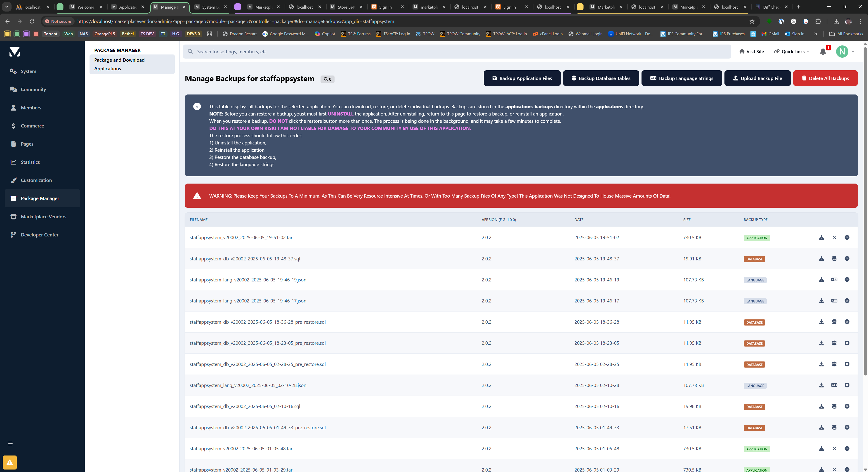
Task: Click the APPLICATION badge for 19-51-02.tar
Action: pyautogui.click(x=757, y=238)
